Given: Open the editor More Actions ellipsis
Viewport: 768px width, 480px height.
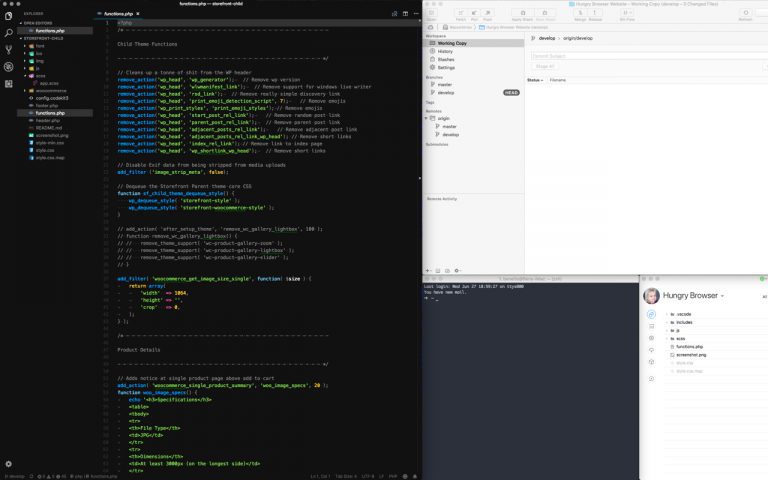Looking at the screenshot, I should pos(416,14).
